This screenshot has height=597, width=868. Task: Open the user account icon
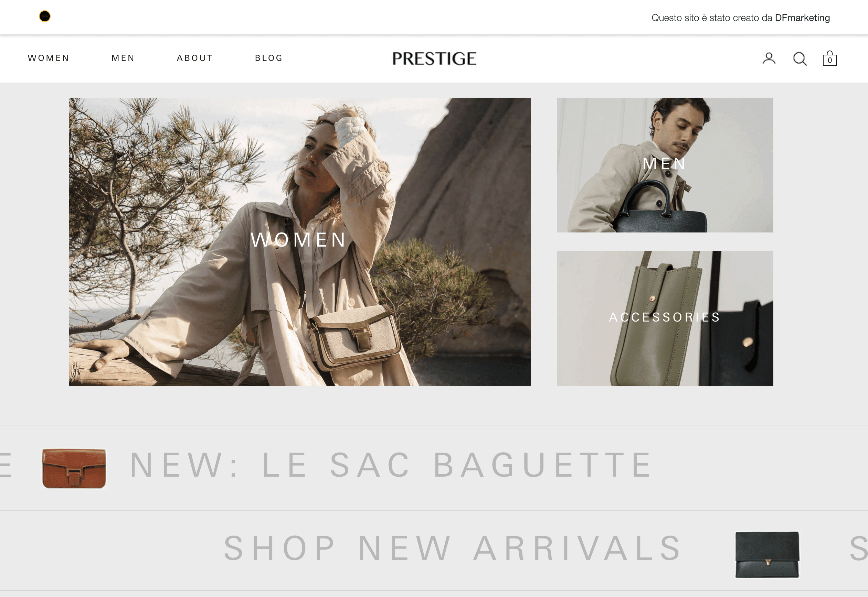[x=769, y=59]
